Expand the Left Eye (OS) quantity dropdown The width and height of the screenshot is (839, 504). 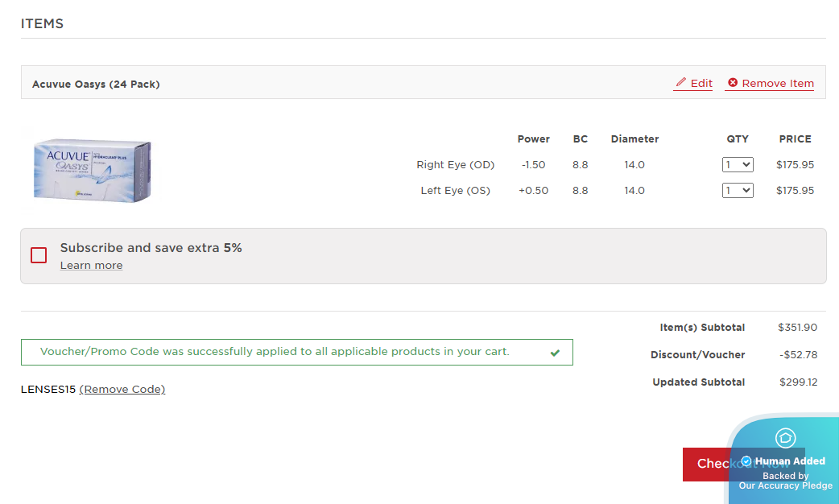pyautogui.click(x=737, y=191)
